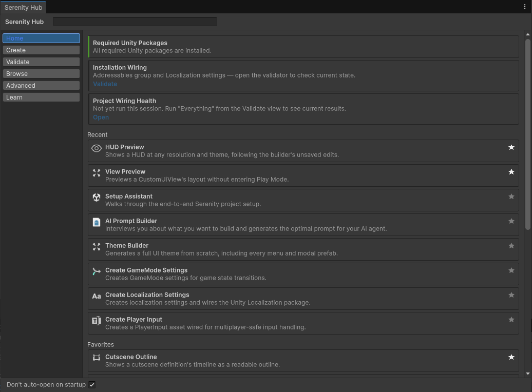
Task: Click the Setup Assistant icon
Action: tap(97, 198)
